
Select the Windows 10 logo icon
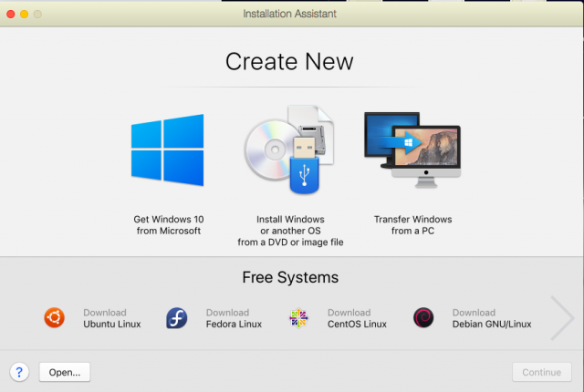(167, 150)
